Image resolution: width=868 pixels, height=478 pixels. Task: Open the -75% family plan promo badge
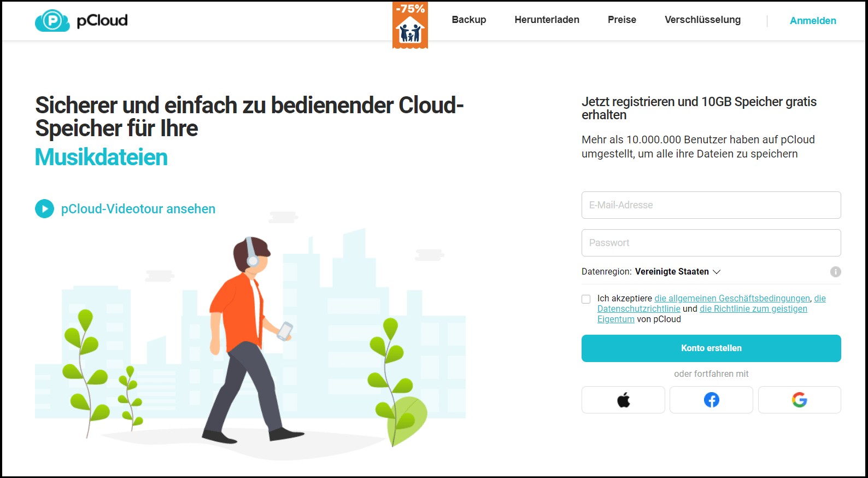click(x=410, y=25)
